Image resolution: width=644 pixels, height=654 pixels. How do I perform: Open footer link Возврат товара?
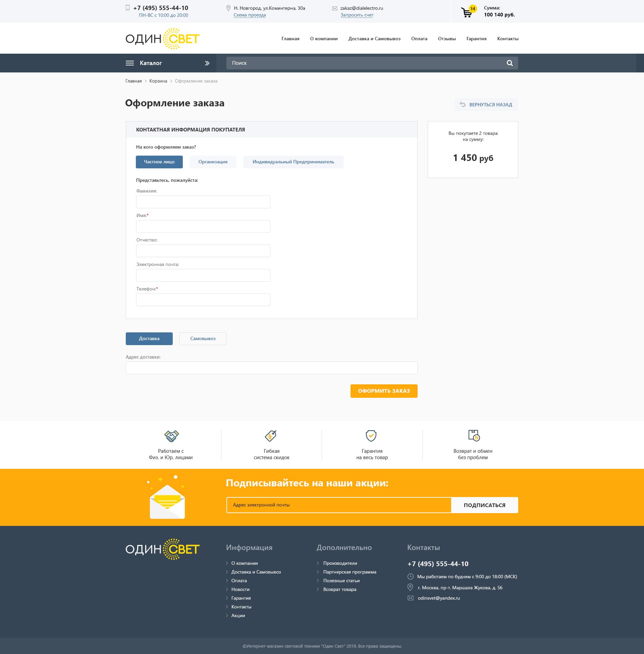339,589
